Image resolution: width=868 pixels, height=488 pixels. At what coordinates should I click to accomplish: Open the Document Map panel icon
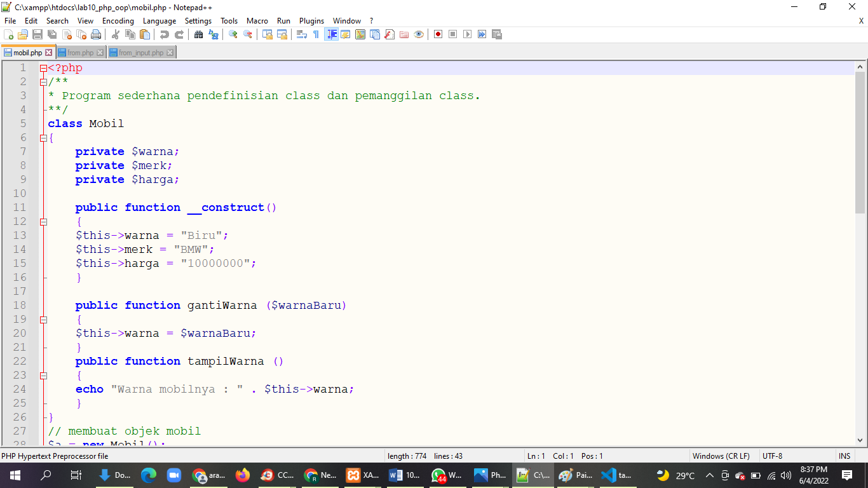pos(359,34)
